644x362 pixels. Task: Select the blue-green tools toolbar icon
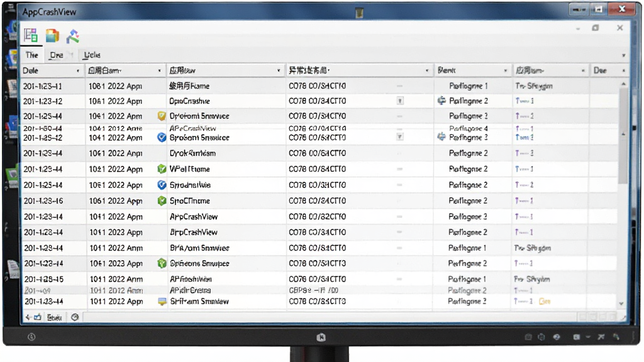tap(73, 36)
